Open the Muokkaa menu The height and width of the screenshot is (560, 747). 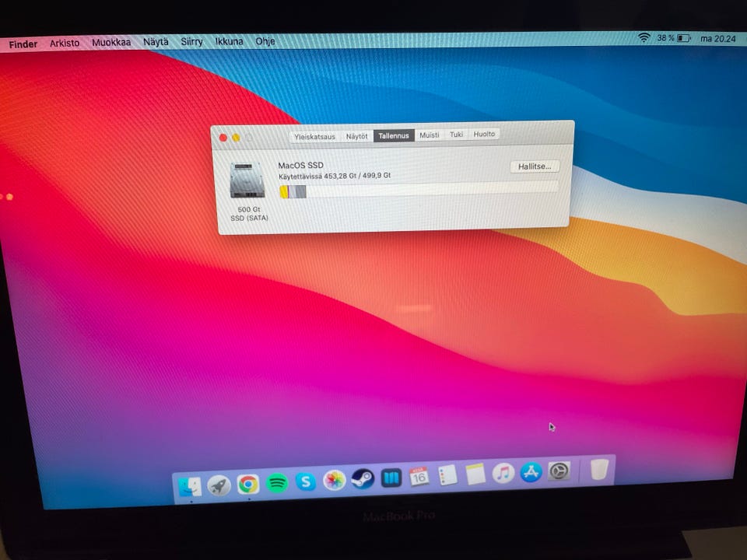coord(111,42)
